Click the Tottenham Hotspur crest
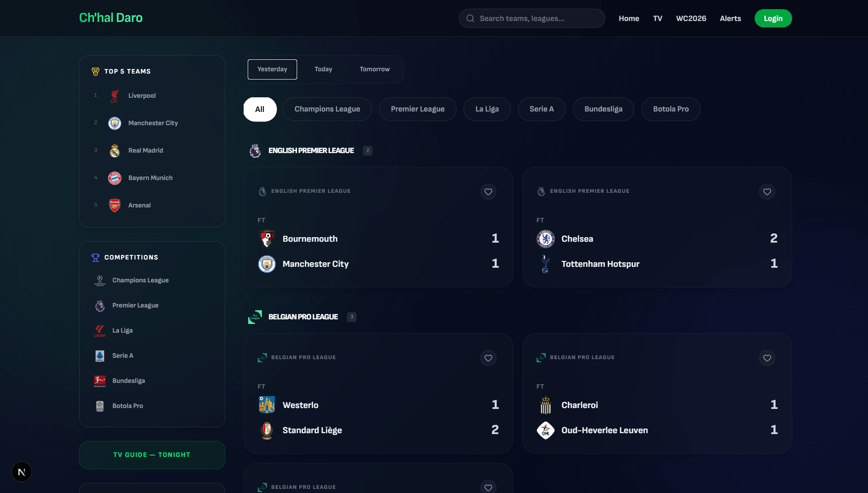Screen dimensions: 868x493 click(x=546, y=264)
